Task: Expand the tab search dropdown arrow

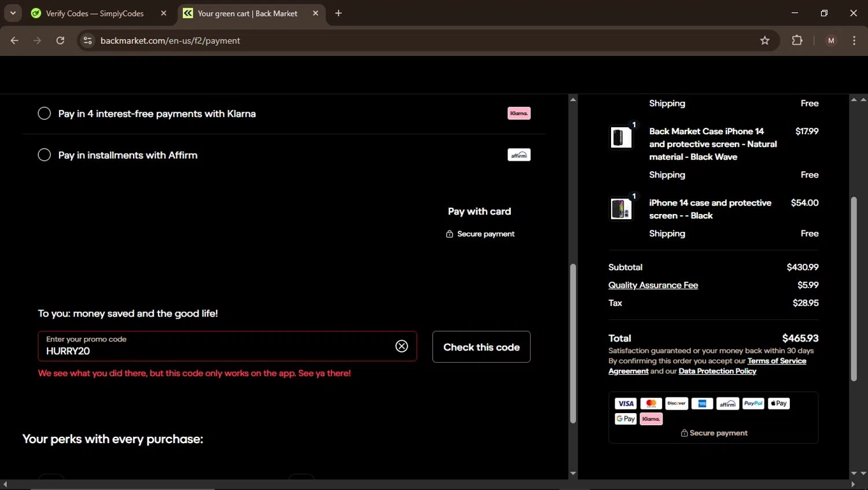Action: 13,13
